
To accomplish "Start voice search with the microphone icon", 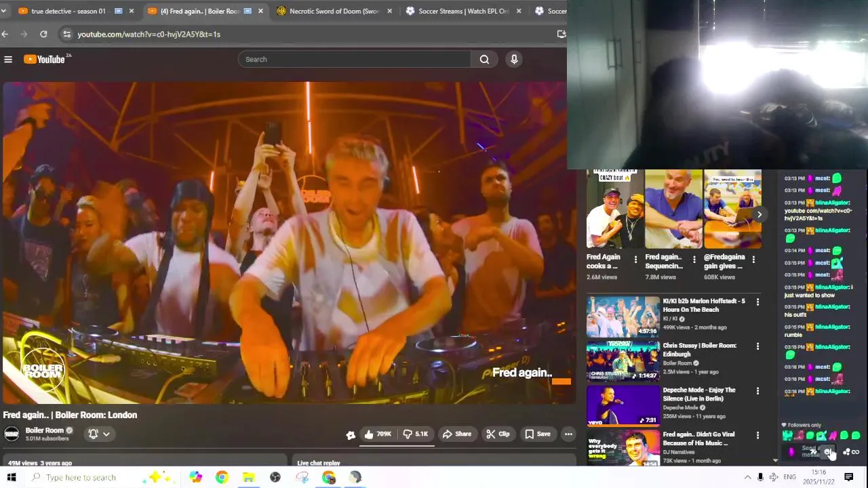I will [x=514, y=60].
